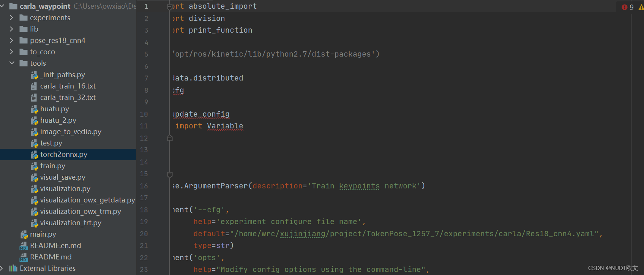Open train.py from the tree
The image size is (644, 275).
53,166
